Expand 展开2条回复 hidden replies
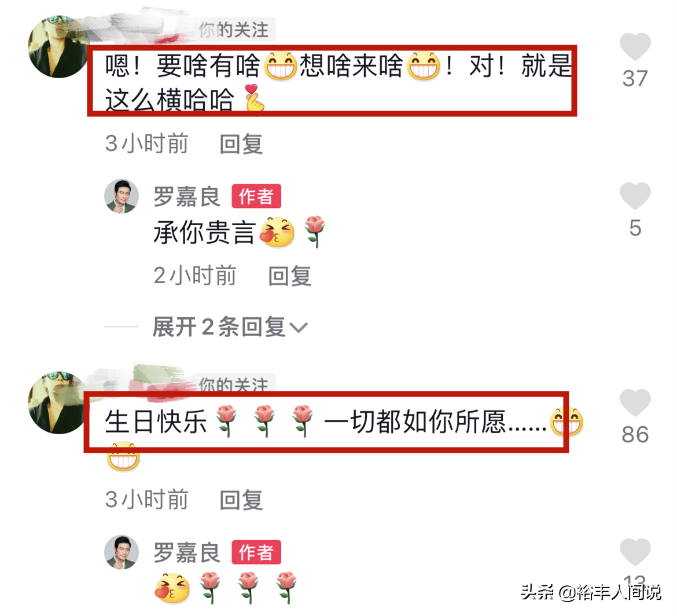The width and height of the screenshot is (677, 616). pyautogui.click(x=219, y=327)
